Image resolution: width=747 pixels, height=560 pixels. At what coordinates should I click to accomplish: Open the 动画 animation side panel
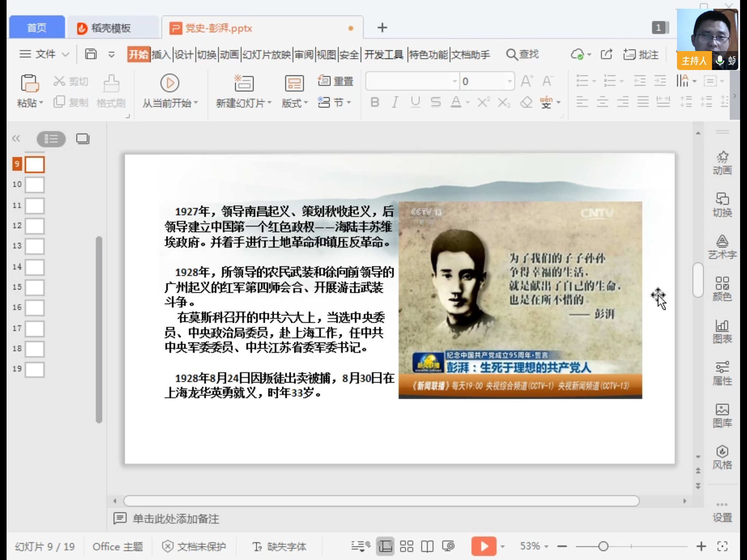[x=722, y=163]
